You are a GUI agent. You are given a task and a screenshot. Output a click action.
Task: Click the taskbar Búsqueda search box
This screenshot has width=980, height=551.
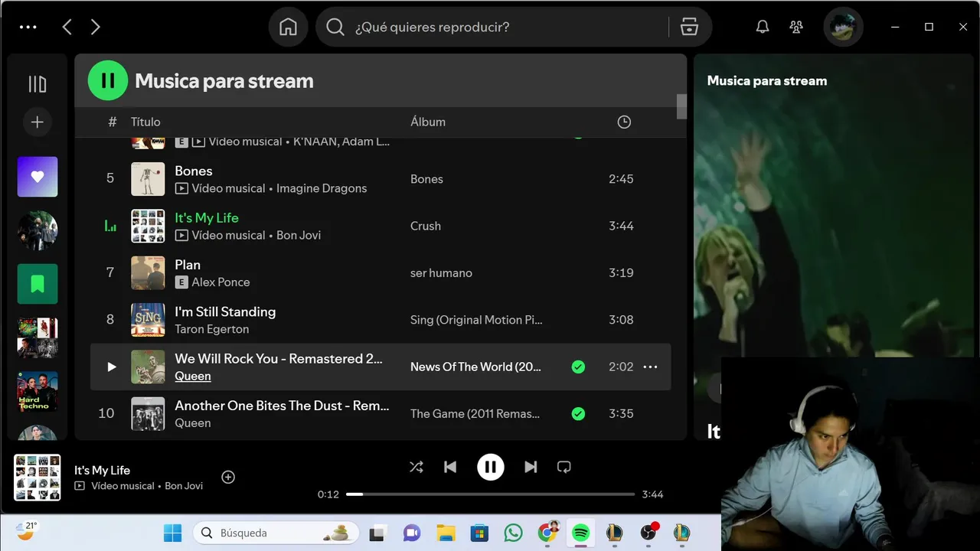(x=274, y=533)
